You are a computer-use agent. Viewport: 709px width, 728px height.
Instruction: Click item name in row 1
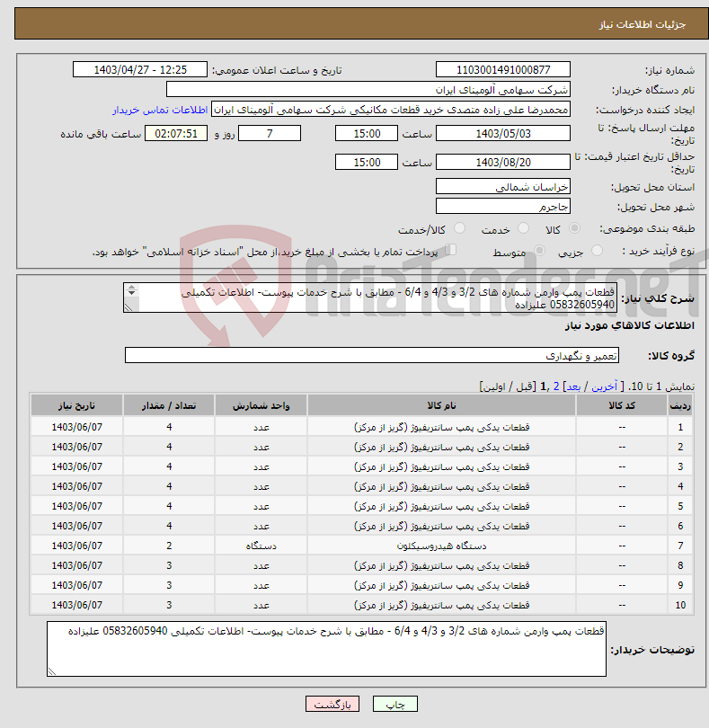click(441, 427)
